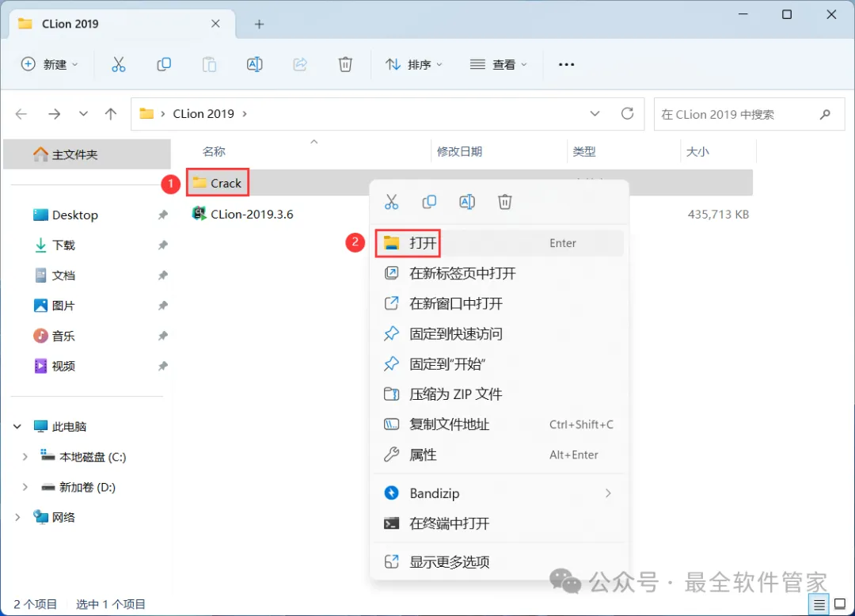Sort by 类型 column header
The height and width of the screenshot is (616, 855).
[x=584, y=151]
